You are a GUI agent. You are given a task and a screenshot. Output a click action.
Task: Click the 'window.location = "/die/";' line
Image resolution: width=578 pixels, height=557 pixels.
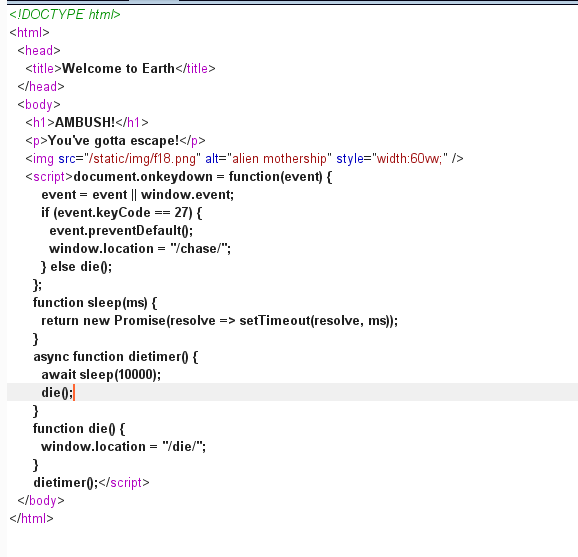click(x=123, y=447)
